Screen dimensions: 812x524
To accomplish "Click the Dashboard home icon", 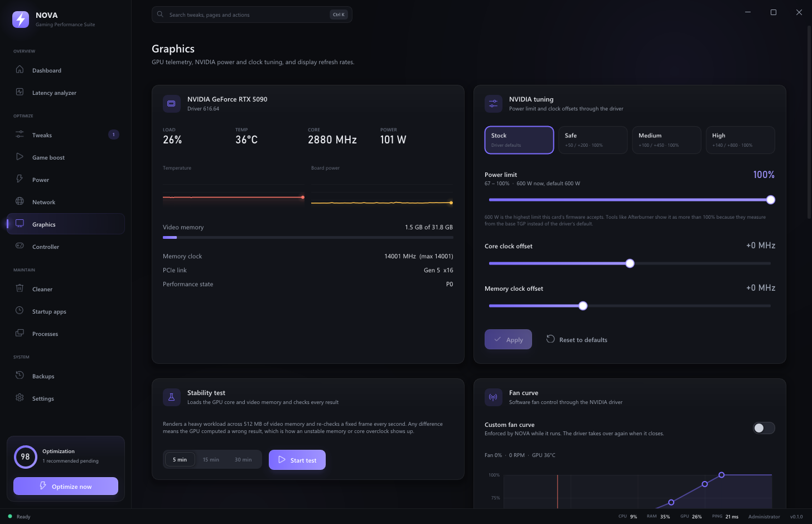I will click(20, 70).
